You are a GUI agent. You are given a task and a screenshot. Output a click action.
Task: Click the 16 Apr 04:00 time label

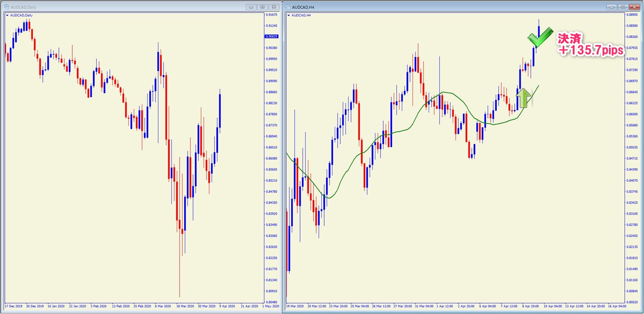[617, 306]
